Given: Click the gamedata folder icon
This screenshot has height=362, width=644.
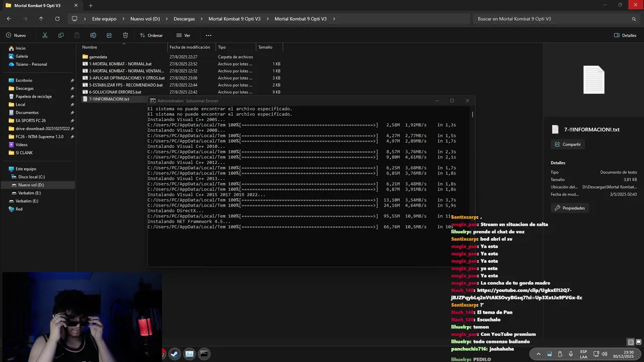Looking at the screenshot, I should (x=85, y=57).
